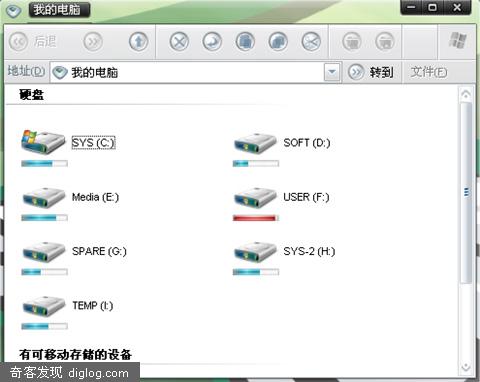This screenshot has width=480, height=382.
Task: Click the Windows flag logo in toolbar
Action: click(458, 41)
